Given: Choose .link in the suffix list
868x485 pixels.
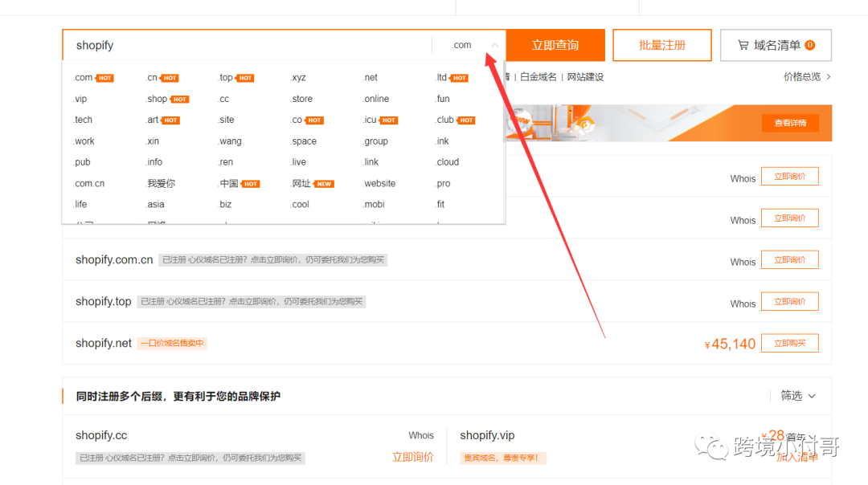Looking at the screenshot, I should 371,162.
